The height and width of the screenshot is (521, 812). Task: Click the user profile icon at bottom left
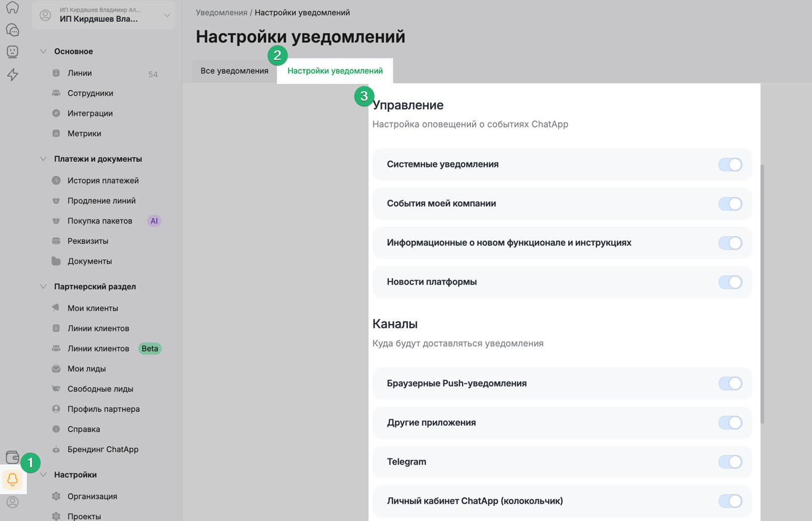click(x=12, y=502)
